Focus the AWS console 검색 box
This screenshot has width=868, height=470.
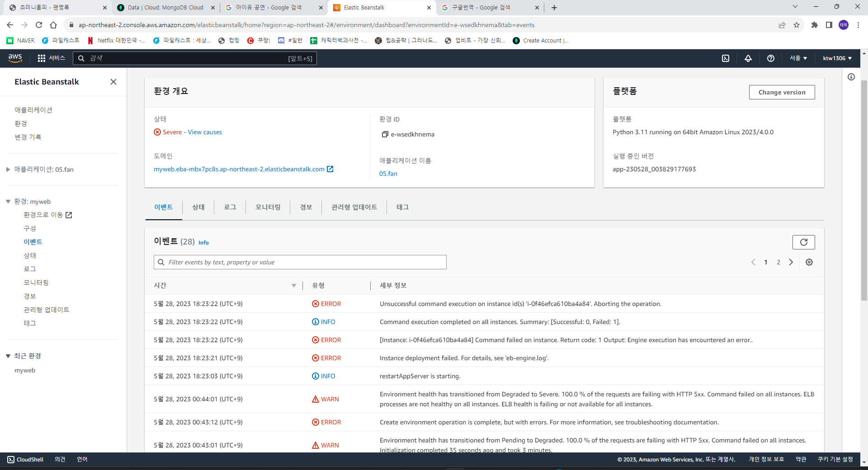[195, 58]
